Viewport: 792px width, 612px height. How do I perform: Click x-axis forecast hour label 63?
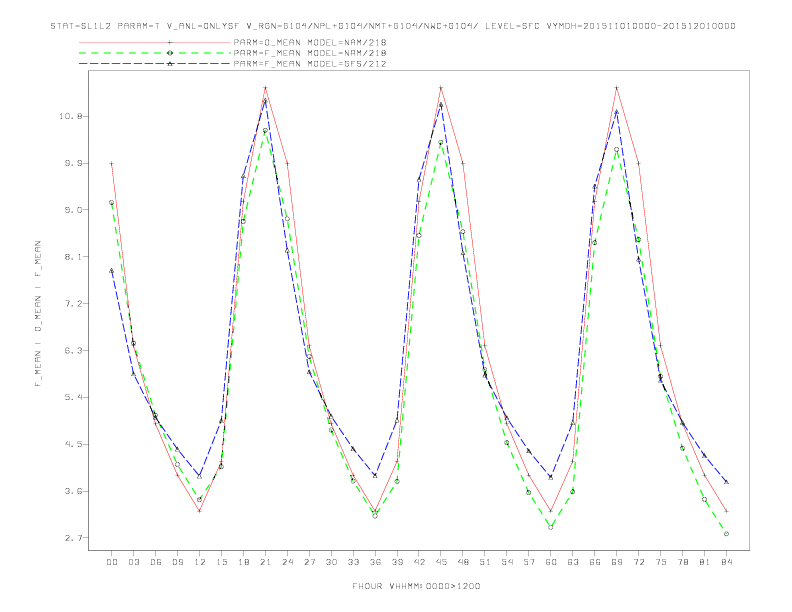pos(573,562)
